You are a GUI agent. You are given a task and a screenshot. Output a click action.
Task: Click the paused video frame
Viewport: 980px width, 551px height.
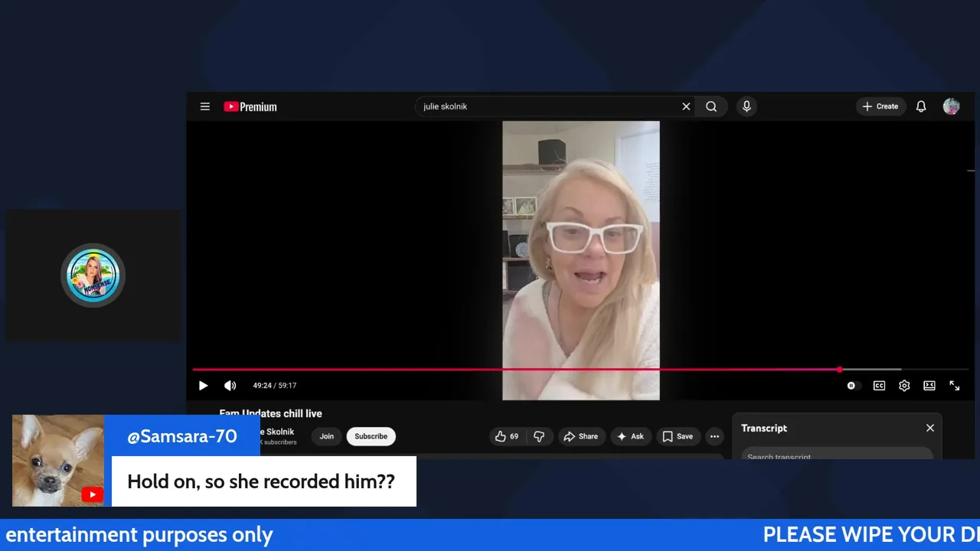tap(580, 260)
